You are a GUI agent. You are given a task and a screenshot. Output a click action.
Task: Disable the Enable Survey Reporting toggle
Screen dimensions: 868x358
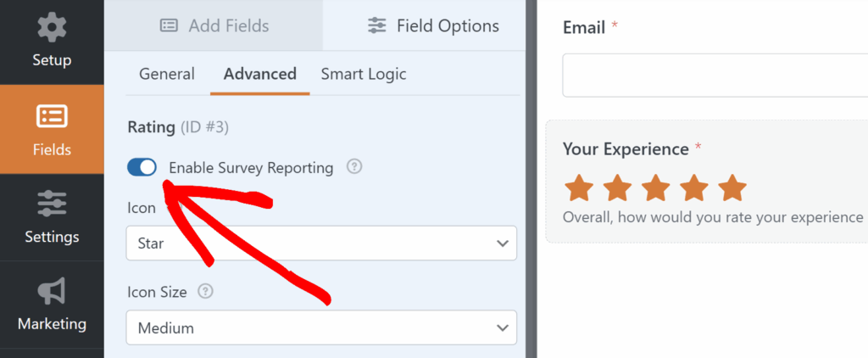[142, 167]
